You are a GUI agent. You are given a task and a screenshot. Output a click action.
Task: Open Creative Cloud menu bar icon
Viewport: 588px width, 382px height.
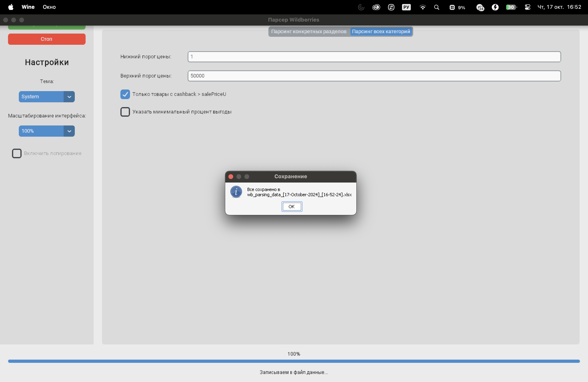click(376, 7)
